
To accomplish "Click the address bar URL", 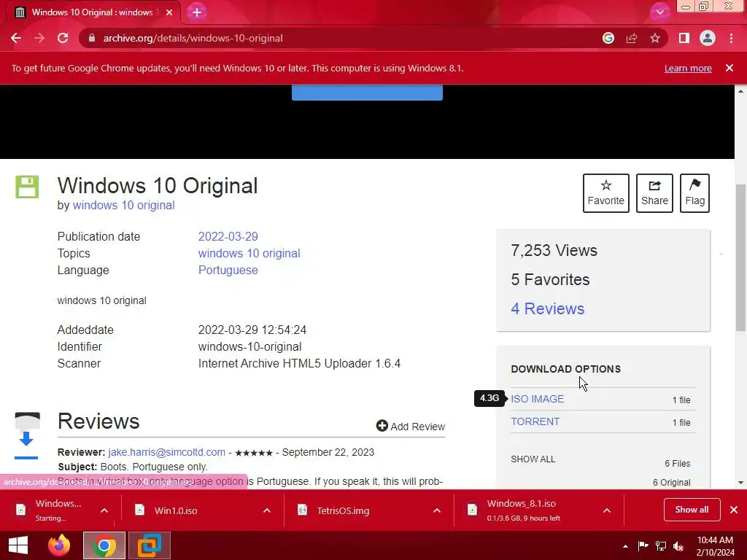I will click(x=193, y=38).
